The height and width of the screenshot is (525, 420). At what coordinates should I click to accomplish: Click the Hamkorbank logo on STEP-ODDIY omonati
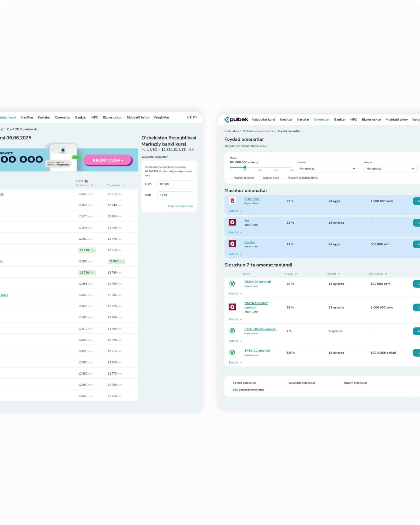coord(232,331)
